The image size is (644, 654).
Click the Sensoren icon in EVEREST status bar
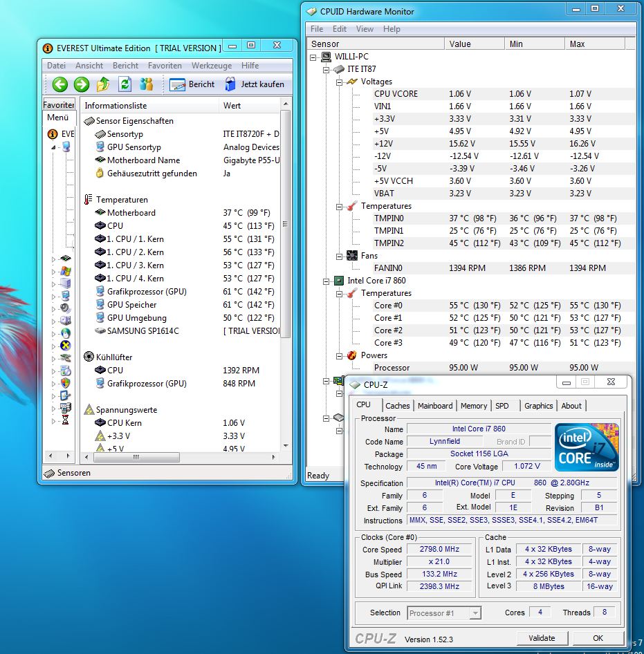pos(49,473)
